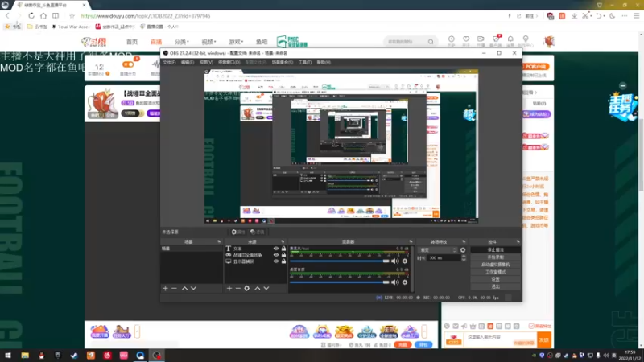Open Windows Start menu

point(8,356)
